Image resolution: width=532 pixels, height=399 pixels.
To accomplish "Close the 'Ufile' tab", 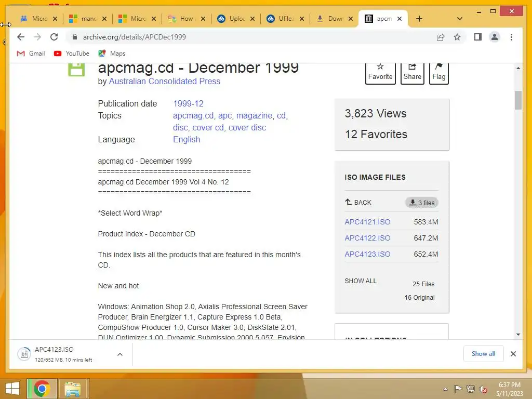I will click(302, 19).
